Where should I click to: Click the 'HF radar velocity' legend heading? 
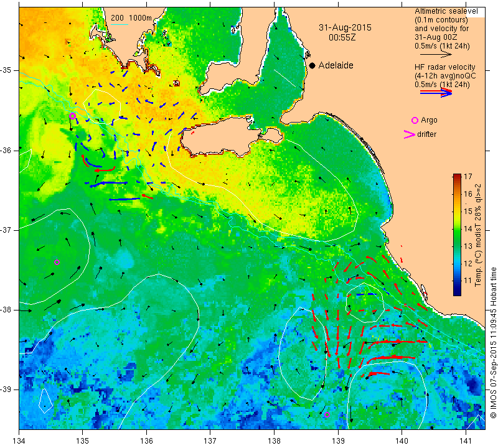(444, 67)
